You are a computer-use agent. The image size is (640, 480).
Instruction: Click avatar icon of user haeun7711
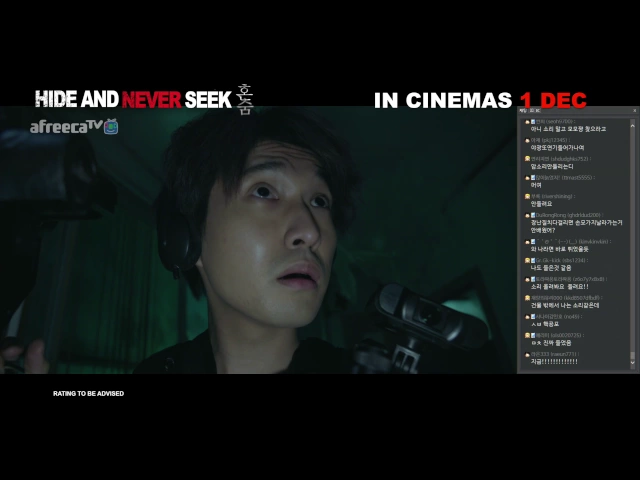pos(527,354)
